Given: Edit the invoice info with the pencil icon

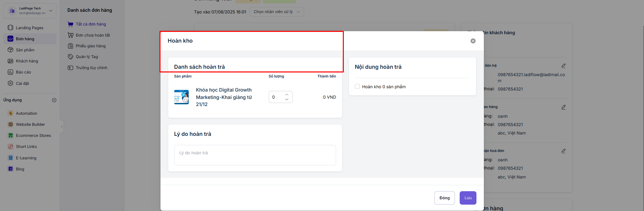Looking at the screenshot, I should click(x=563, y=151).
